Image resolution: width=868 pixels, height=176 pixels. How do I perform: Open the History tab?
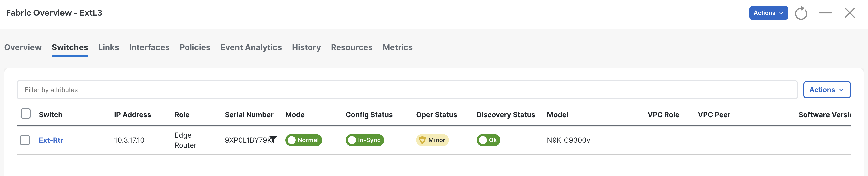306,47
